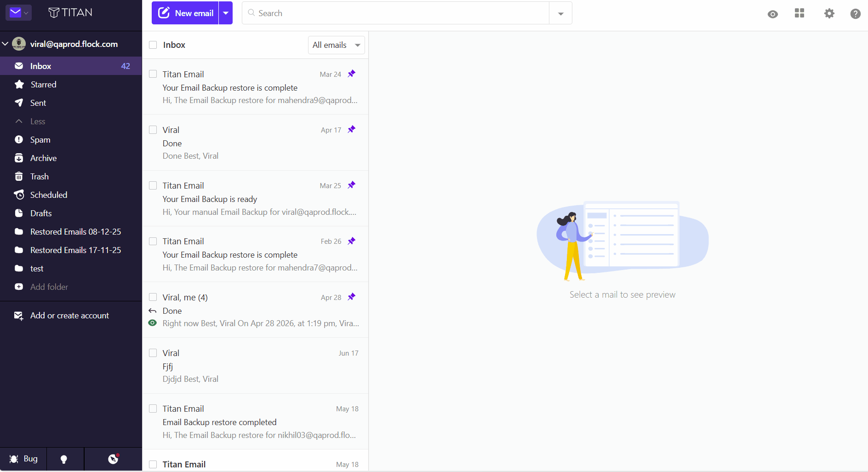Viewport: 868px width, 472px height.
Task: Open the Starred folder
Action: pos(71,84)
